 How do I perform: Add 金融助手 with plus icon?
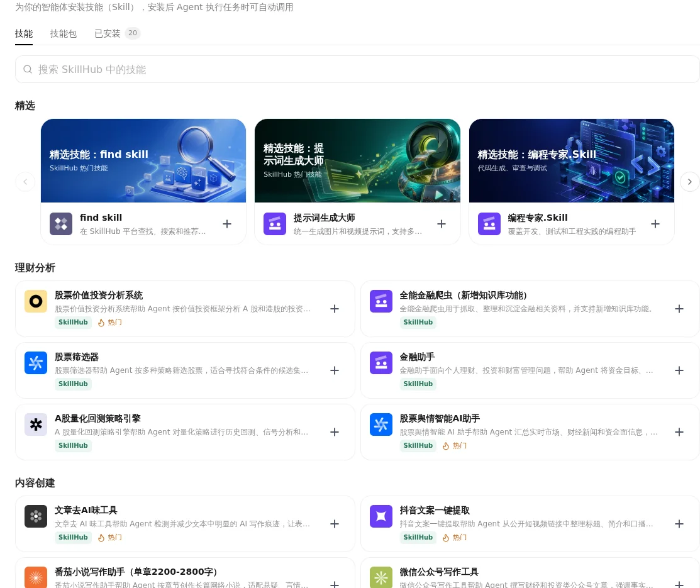pyautogui.click(x=679, y=370)
